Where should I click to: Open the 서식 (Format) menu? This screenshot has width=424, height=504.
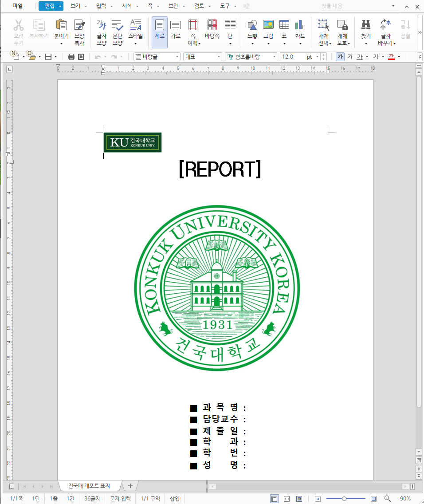click(x=127, y=6)
